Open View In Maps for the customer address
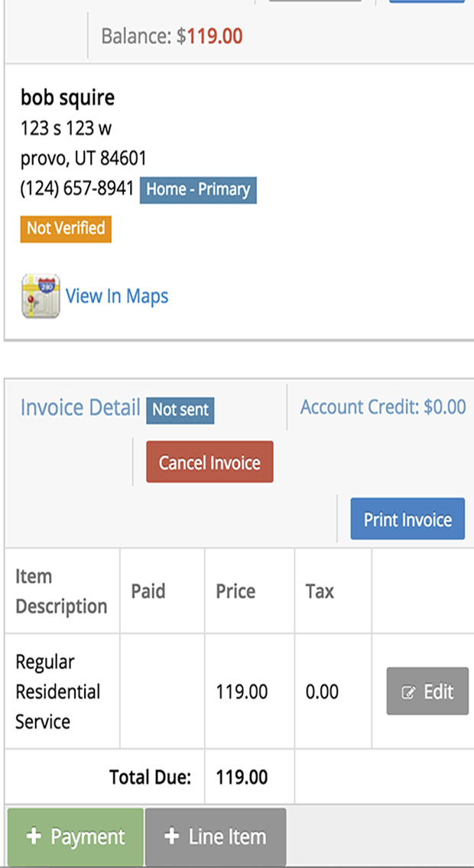Screen dimensions: 474x868 tap(117, 296)
